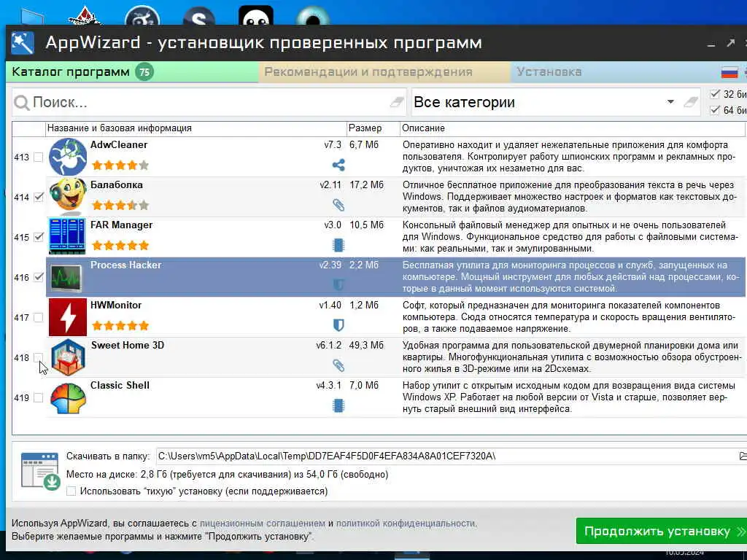
Task: Click the browse folder icon next to download path
Action: point(743,456)
